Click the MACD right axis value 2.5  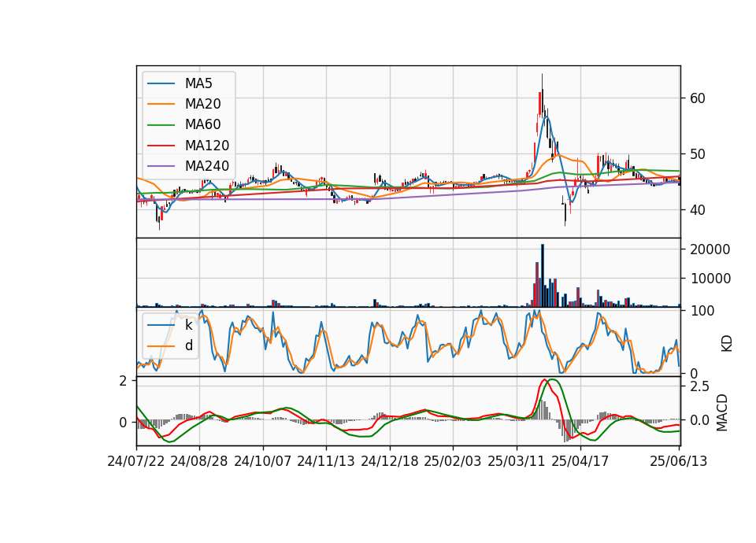pos(699,386)
